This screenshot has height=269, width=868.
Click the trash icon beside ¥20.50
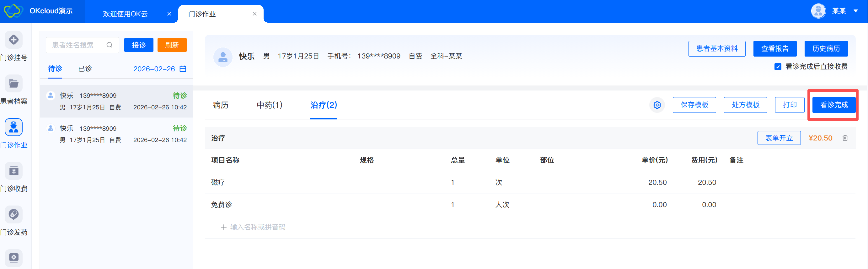coord(845,138)
